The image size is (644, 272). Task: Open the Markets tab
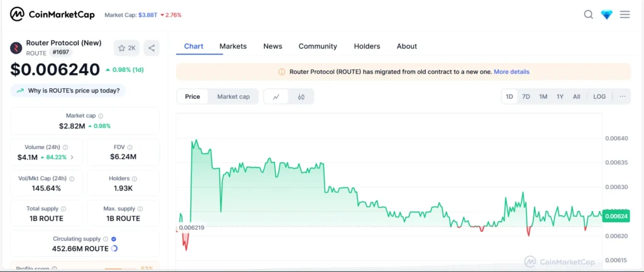[x=233, y=47]
